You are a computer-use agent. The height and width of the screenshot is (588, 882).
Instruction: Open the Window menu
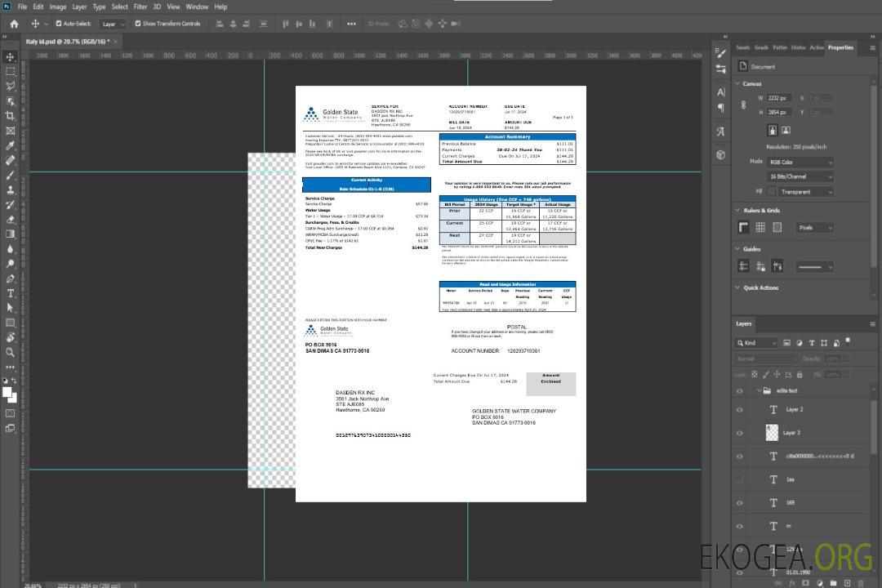click(197, 7)
